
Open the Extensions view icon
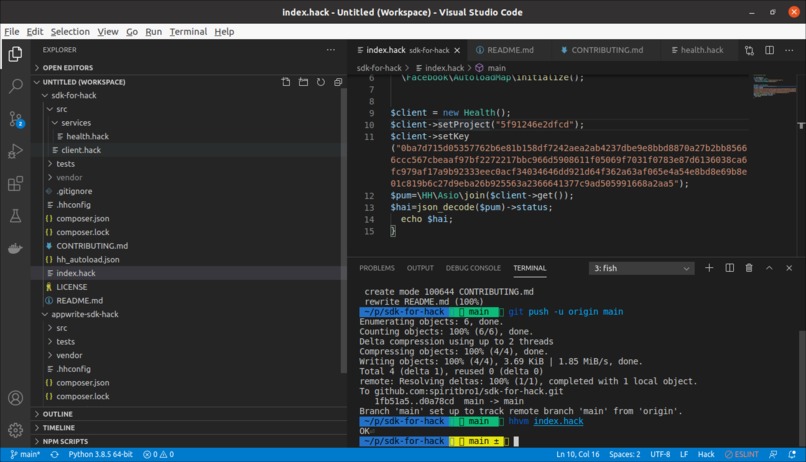click(x=15, y=183)
